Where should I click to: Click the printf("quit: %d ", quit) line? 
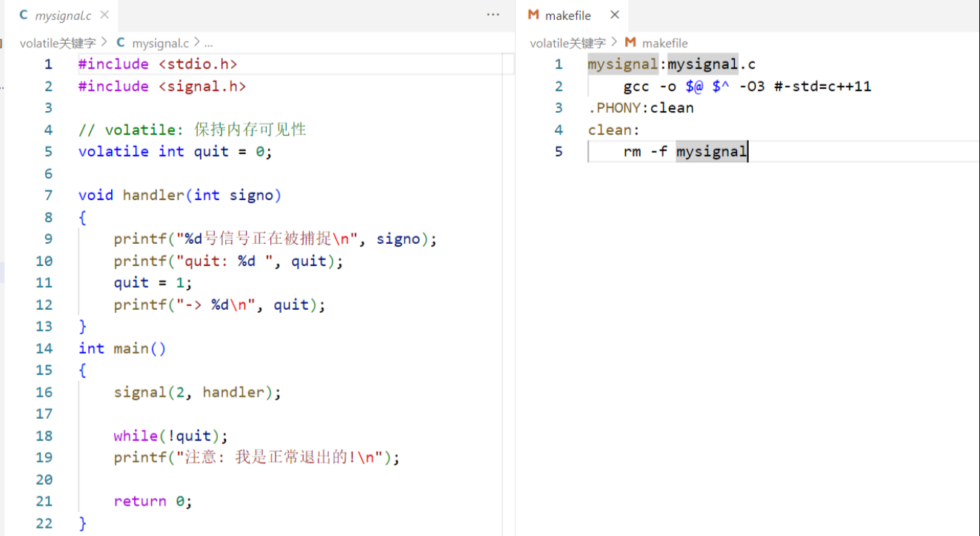coord(229,261)
